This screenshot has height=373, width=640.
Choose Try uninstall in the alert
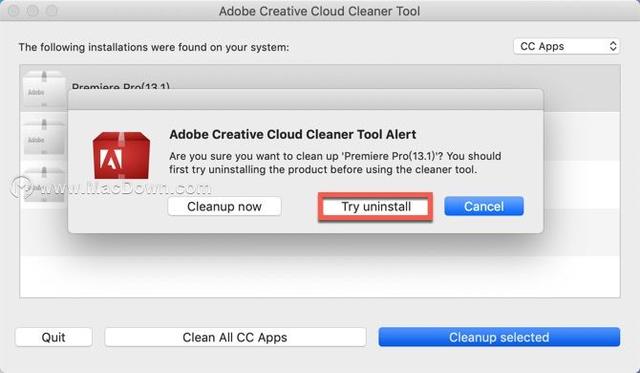click(x=376, y=206)
